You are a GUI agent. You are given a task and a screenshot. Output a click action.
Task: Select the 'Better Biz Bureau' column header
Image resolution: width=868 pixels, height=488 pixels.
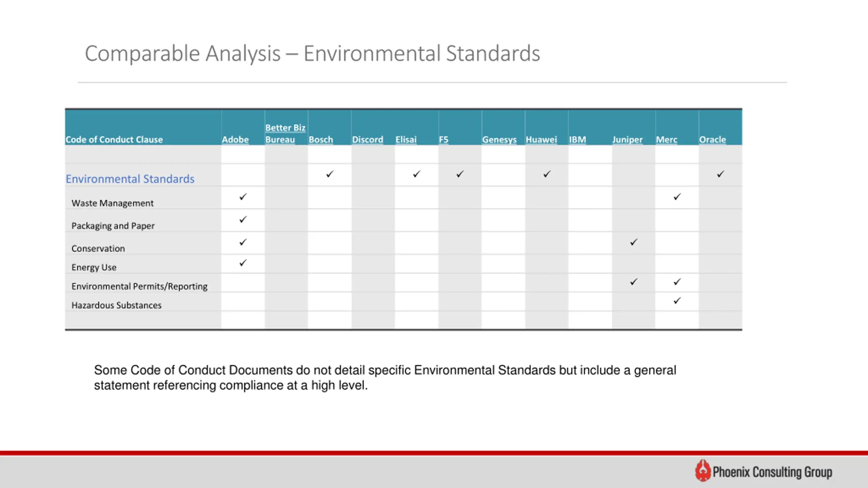click(285, 134)
